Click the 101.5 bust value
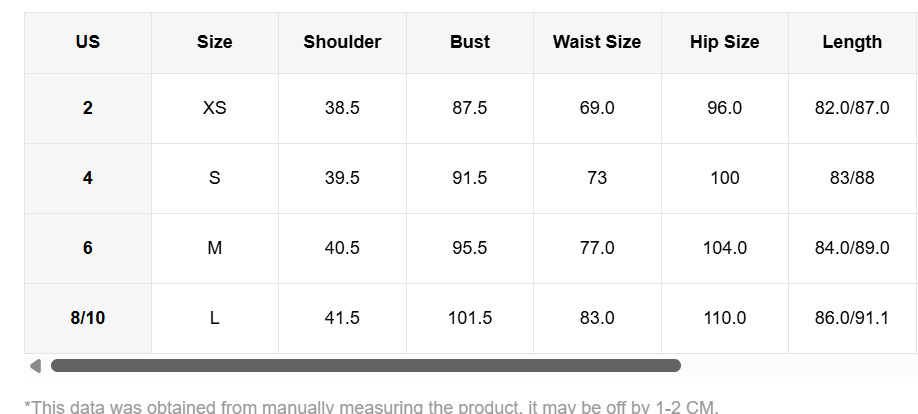Viewport: 918px width, 414px height. coord(470,318)
